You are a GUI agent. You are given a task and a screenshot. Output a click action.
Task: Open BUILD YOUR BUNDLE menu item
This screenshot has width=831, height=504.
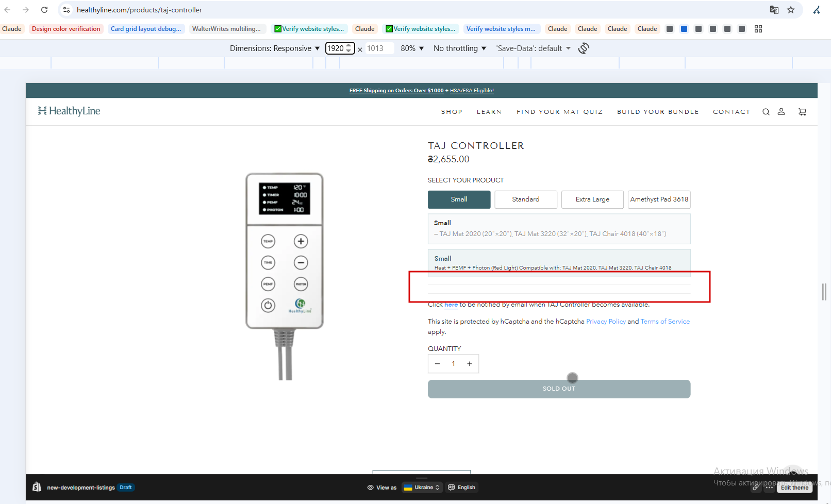658,112
